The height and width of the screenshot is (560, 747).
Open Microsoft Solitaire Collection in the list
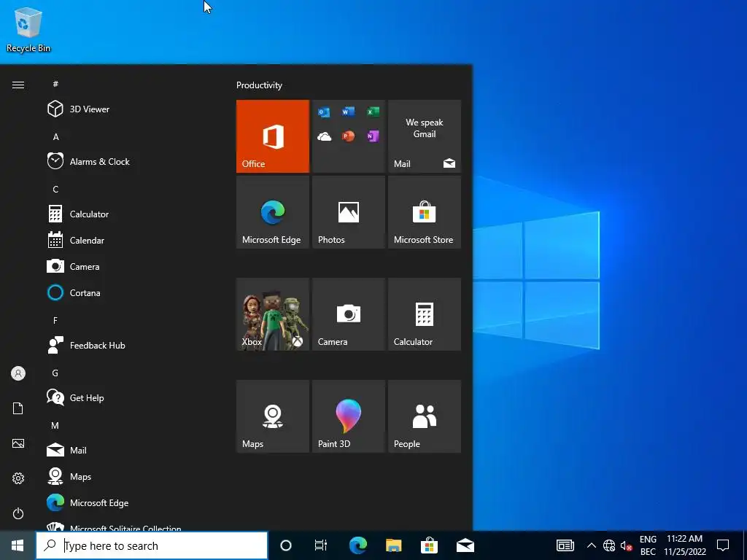click(x=135, y=526)
